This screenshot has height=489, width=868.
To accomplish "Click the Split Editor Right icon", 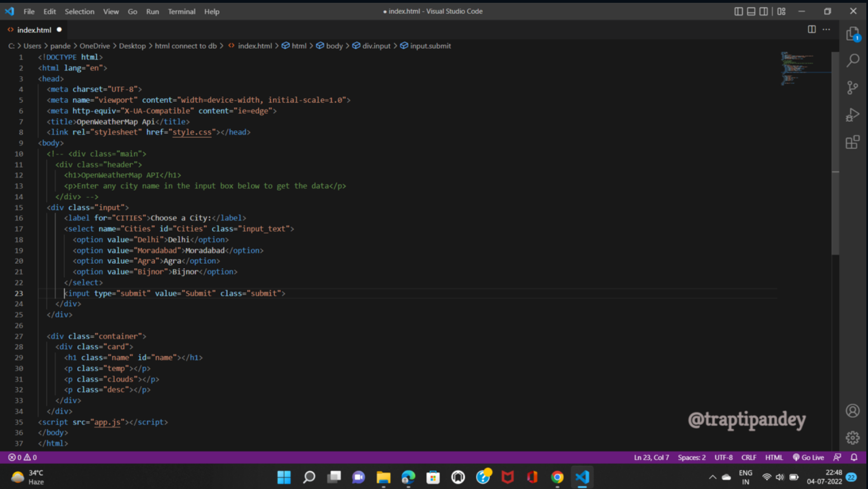I will point(812,30).
